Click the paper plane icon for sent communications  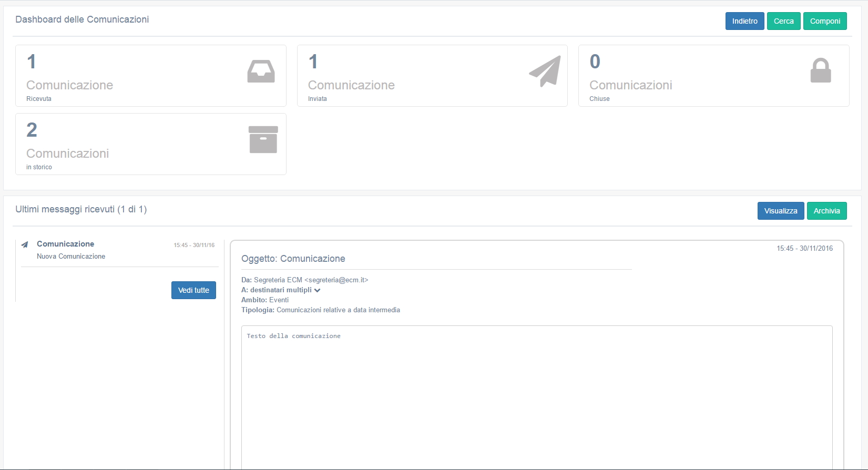click(545, 71)
